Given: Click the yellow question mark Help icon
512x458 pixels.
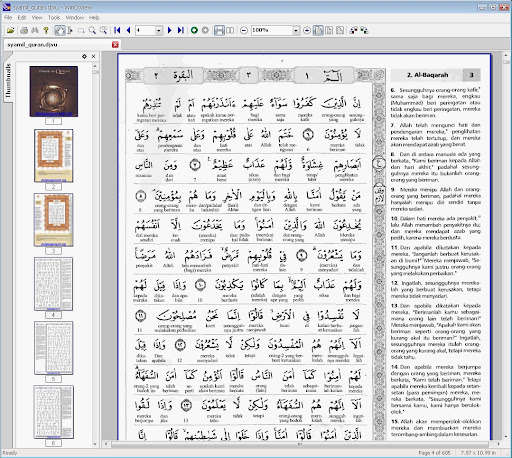Looking at the screenshot, I should click(46, 30).
